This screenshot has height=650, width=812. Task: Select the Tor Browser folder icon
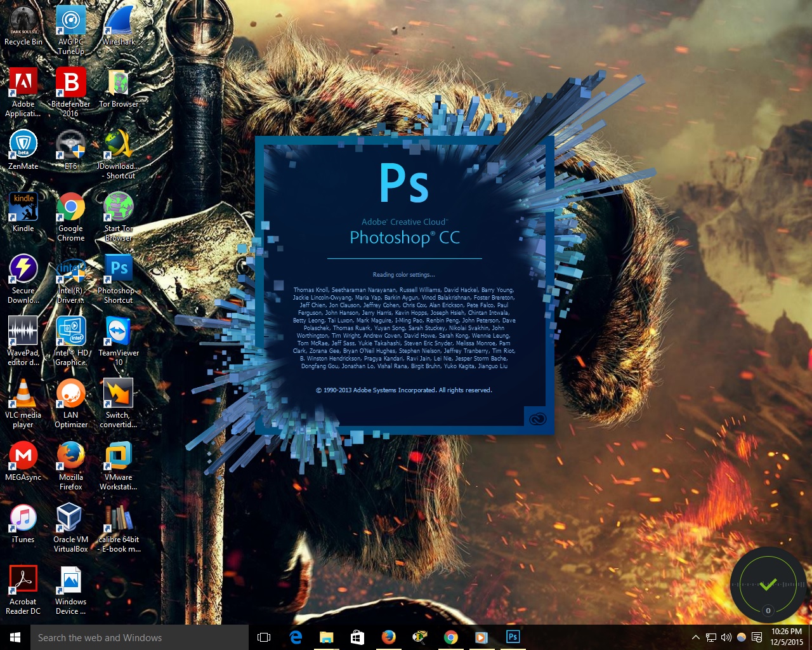[x=119, y=89]
